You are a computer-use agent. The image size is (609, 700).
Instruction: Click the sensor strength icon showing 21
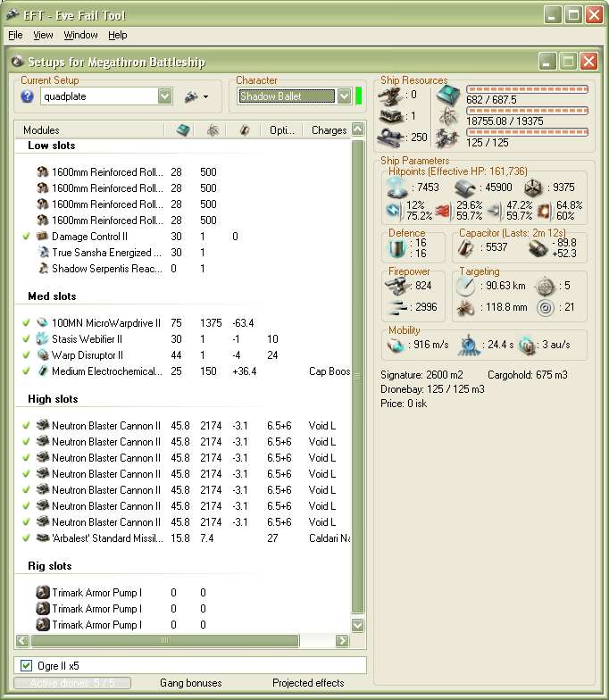coord(545,307)
